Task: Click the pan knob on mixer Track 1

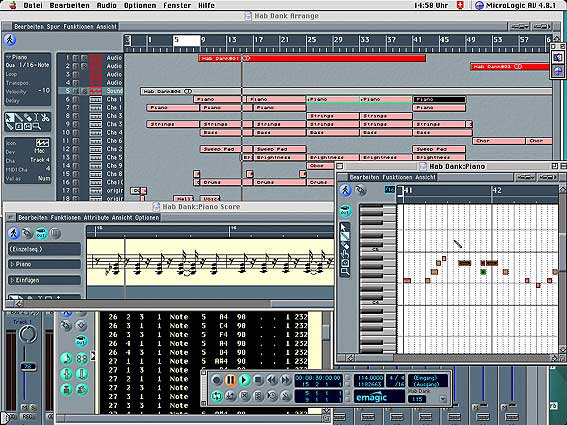Action: tap(27, 334)
